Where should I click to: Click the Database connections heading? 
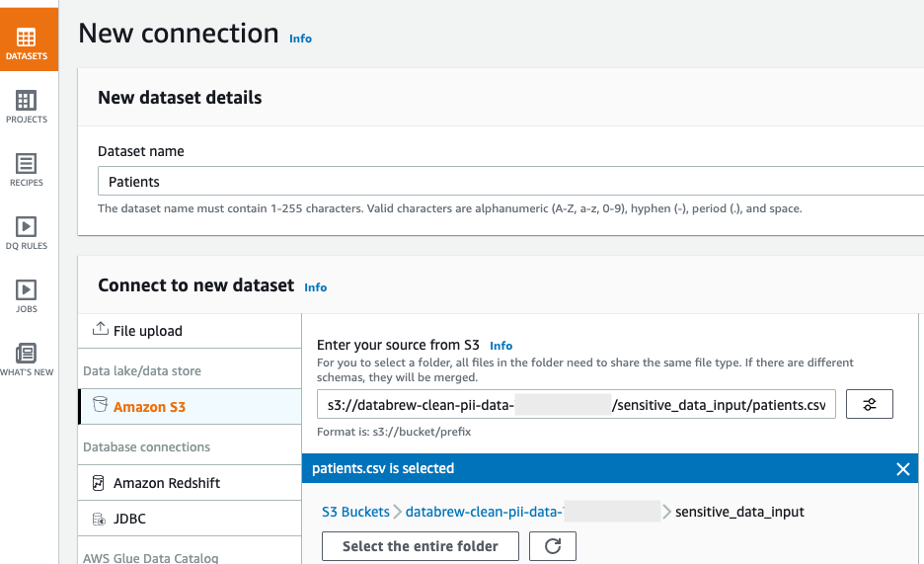pyautogui.click(x=146, y=446)
